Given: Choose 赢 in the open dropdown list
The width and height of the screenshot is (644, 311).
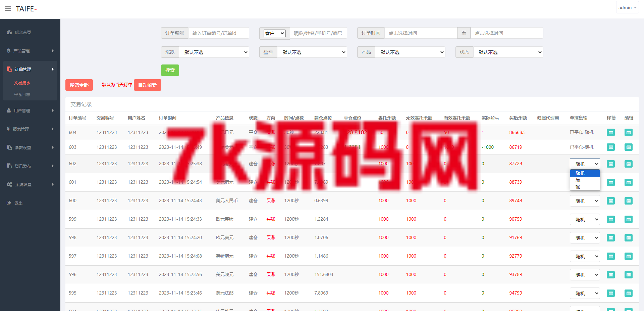Looking at the screenshot, I should [585, 180].
